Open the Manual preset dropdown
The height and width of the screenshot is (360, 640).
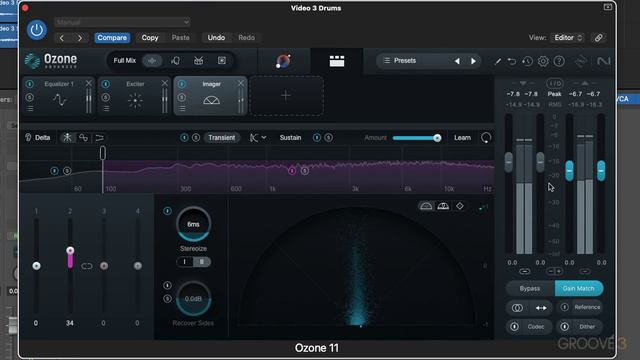coord(122,22)
